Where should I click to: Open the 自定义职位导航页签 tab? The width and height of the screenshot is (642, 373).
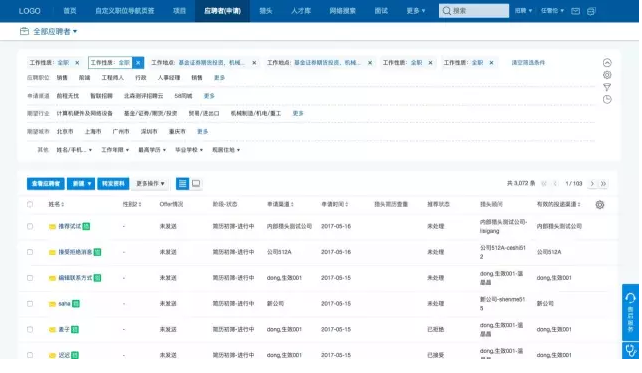tap(125, 11)
